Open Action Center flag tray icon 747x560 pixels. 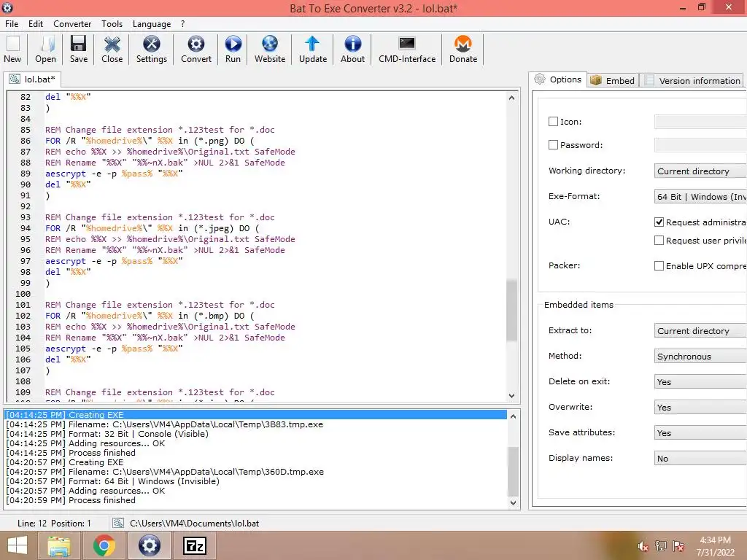pyautogui.click(x=678, y=546)
